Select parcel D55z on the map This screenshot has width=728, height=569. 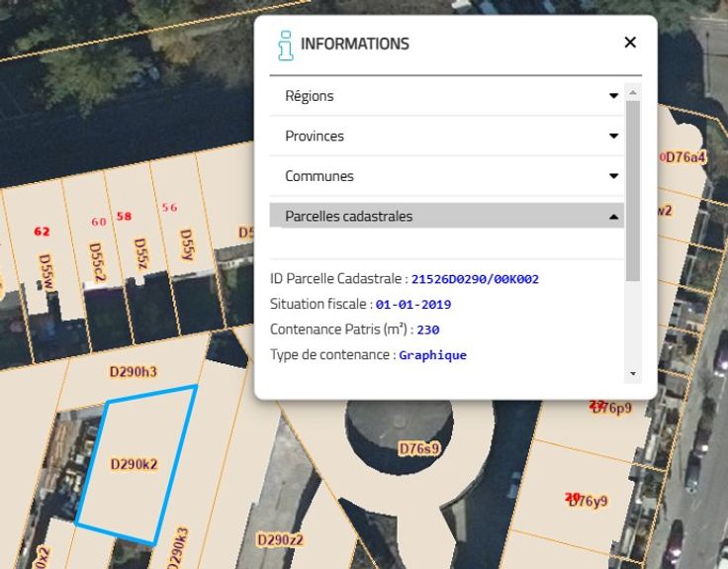139,255
